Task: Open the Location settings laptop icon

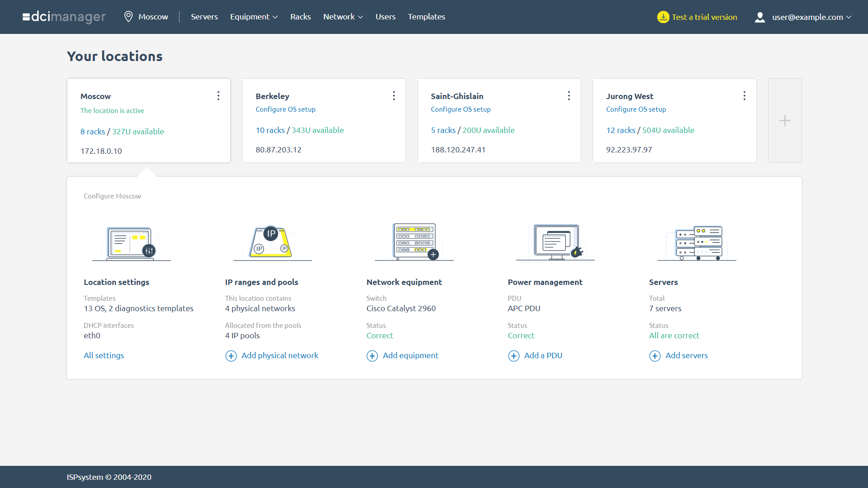Action: click(x=131, y=242)
